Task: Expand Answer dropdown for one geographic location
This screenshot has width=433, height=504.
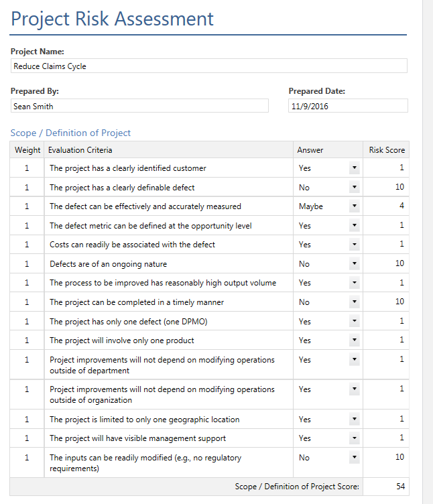Action: [354, 420]
